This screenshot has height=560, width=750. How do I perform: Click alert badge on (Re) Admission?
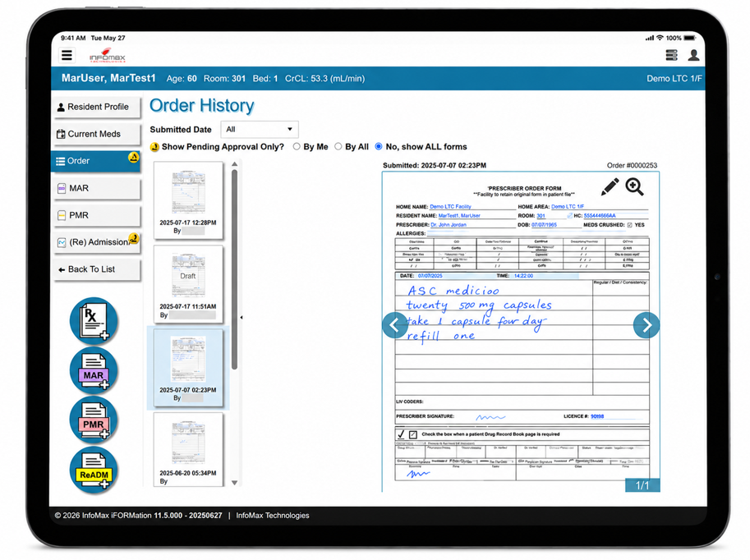pyautogui.click(x=133, y=238)
